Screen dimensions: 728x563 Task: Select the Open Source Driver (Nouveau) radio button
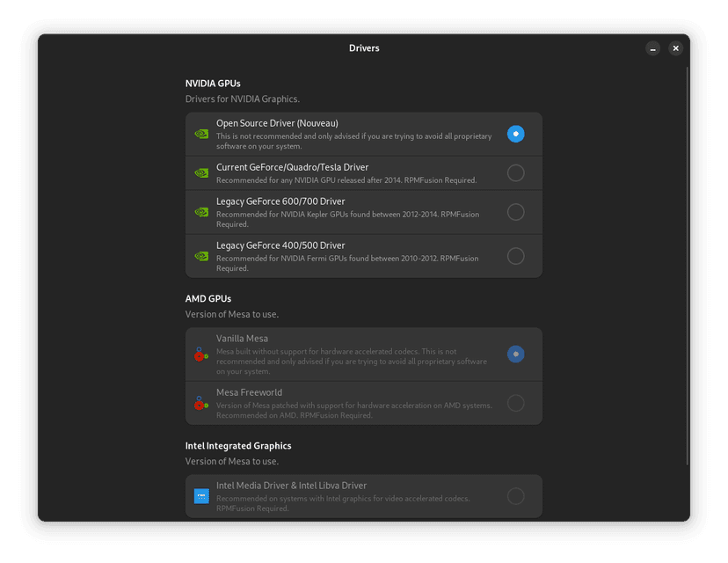[x=516, y=134]
